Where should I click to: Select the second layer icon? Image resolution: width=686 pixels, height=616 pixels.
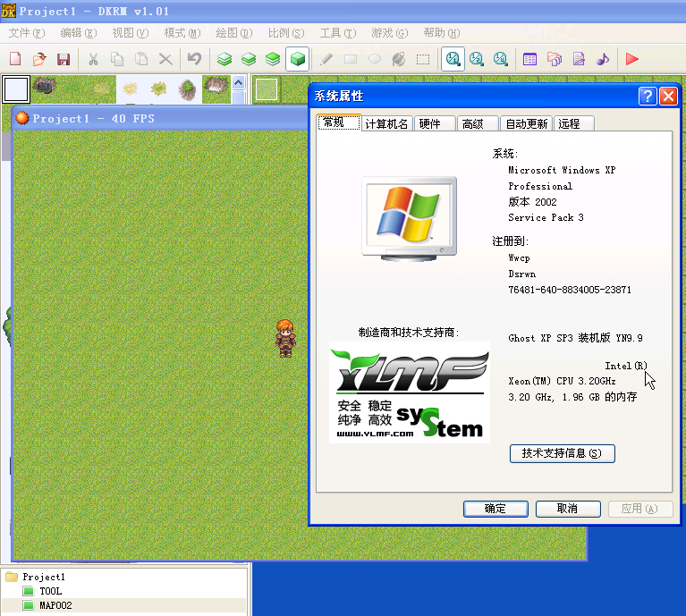click(x=249, y=59)
